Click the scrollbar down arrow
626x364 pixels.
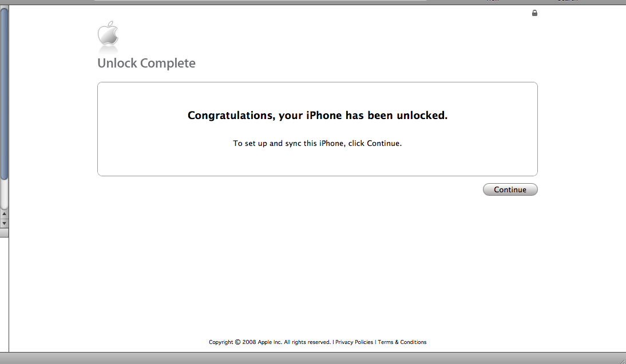tap(4, 224)
